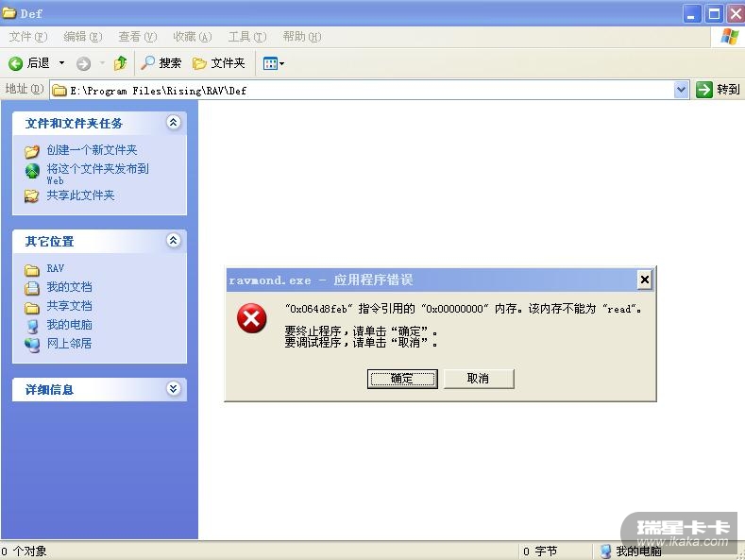The height and width of the screenshot is (560, 745).
Task: Click the Def folder icon in title bar
Action: tap(9, 13)
